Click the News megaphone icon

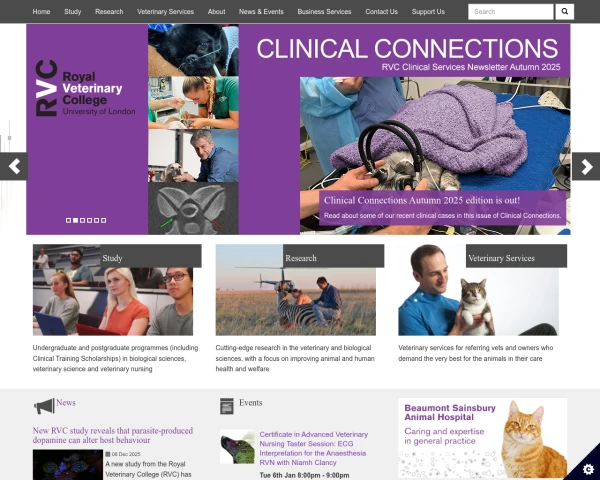(44, 407)
